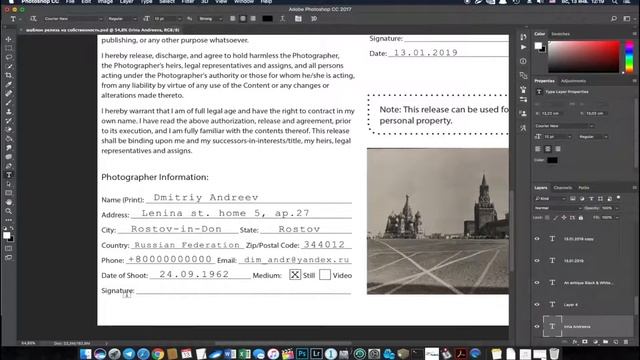The image size is (640, 360).
Task: Click the Video checkbox in the document
Action: pos(325,275)
